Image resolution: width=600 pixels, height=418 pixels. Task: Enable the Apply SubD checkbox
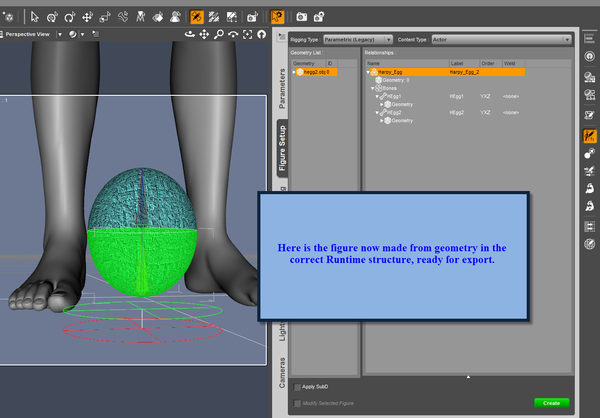(297, 387)
